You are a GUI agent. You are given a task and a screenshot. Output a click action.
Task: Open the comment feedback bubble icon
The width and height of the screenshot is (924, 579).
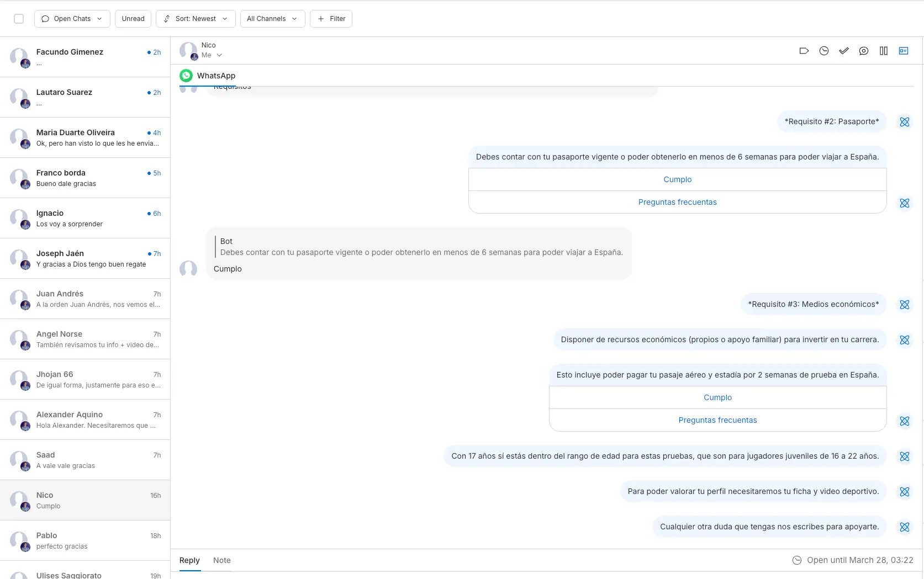point(864,50)
